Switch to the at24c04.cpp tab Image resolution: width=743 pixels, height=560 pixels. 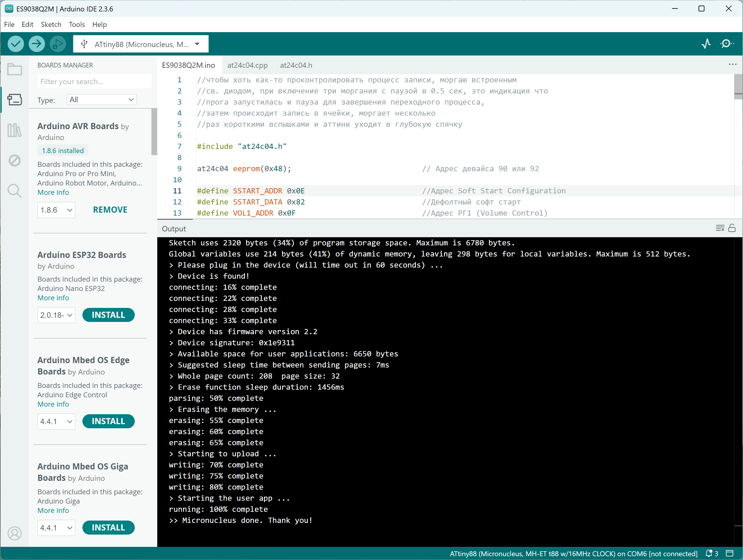point(248,65)
